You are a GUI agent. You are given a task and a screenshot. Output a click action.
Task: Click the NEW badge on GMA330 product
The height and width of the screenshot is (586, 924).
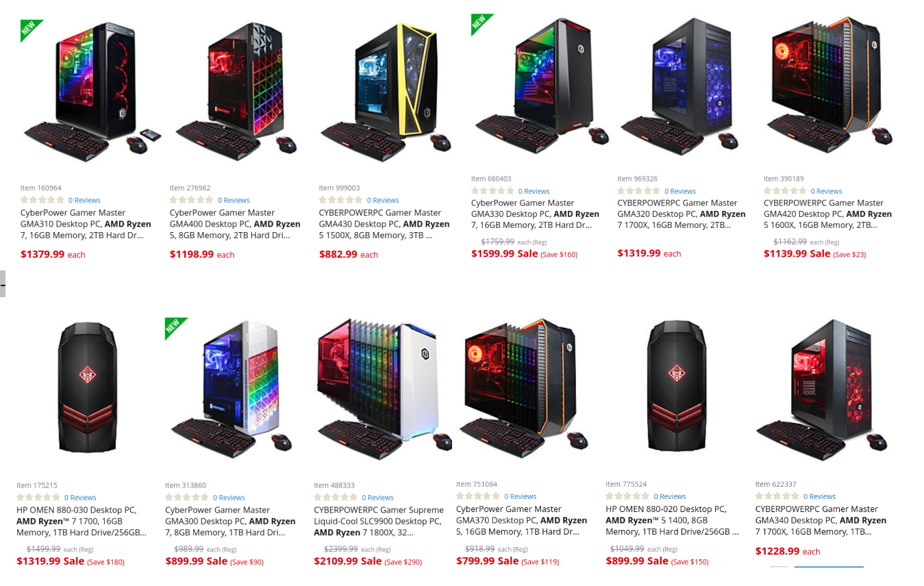(x=482, y=24)
